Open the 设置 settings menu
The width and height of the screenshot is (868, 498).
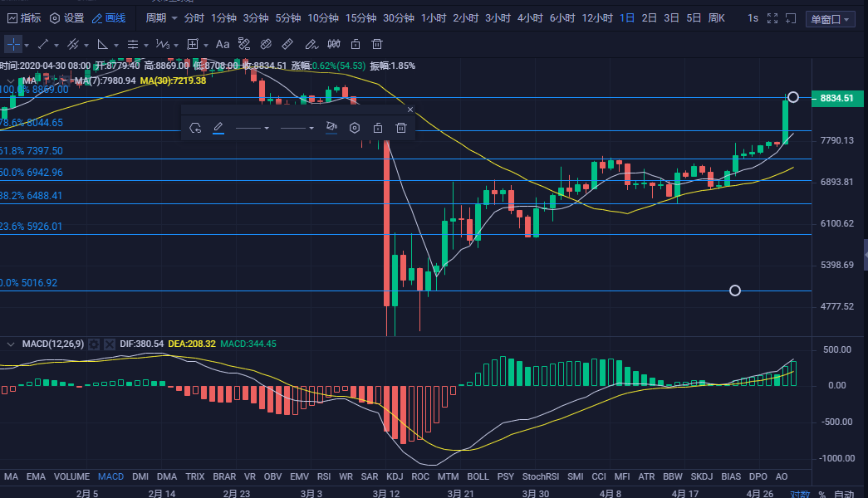(67, 18)
